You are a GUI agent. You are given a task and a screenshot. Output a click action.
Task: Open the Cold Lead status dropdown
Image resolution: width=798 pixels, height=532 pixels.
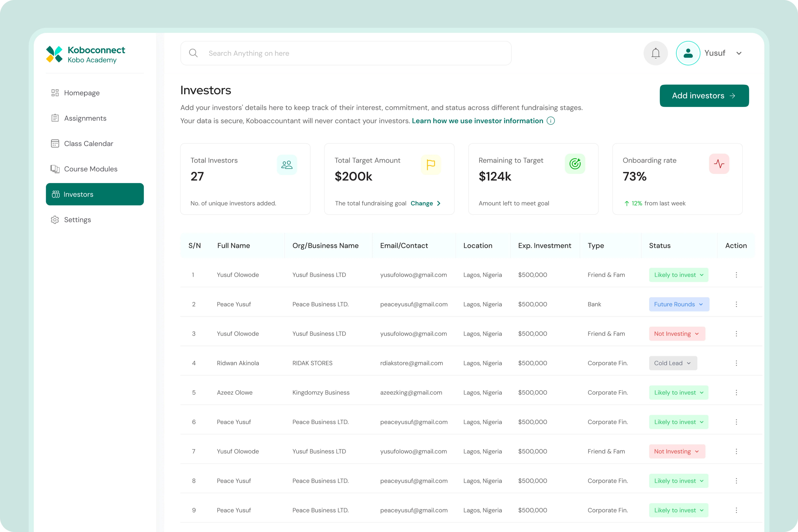(x=673, y=363)
